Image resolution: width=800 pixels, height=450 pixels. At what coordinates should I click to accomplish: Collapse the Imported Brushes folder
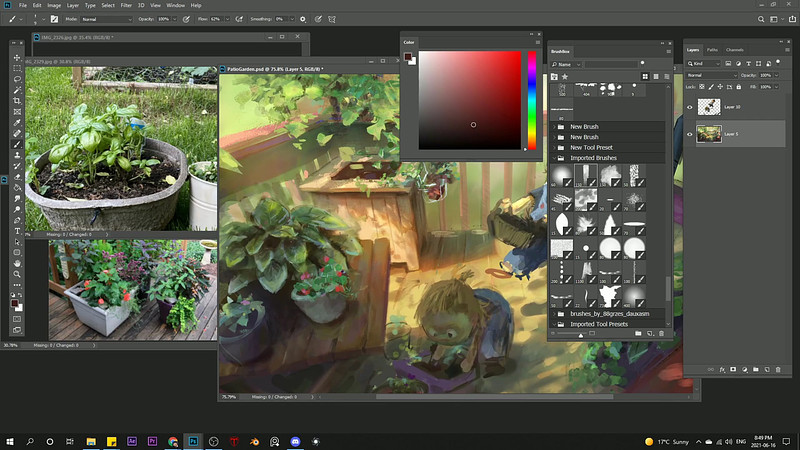[555, 158]
